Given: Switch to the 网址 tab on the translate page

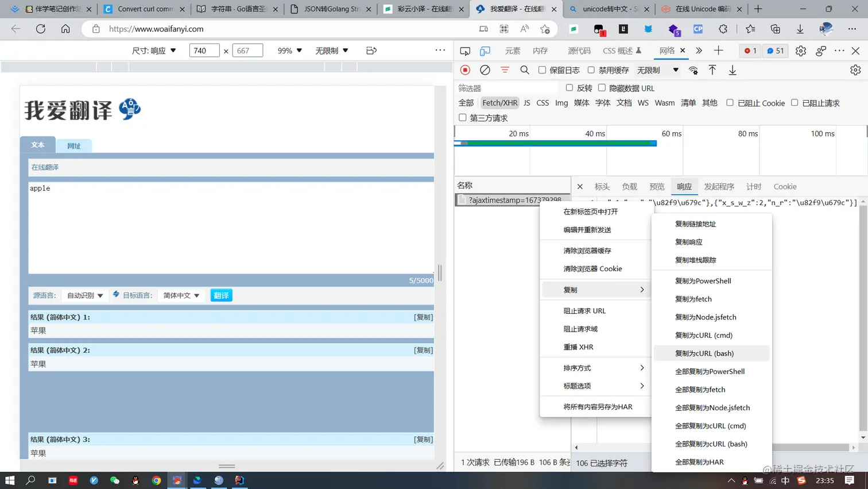Looking at the screenshot, I should [74, 146].
